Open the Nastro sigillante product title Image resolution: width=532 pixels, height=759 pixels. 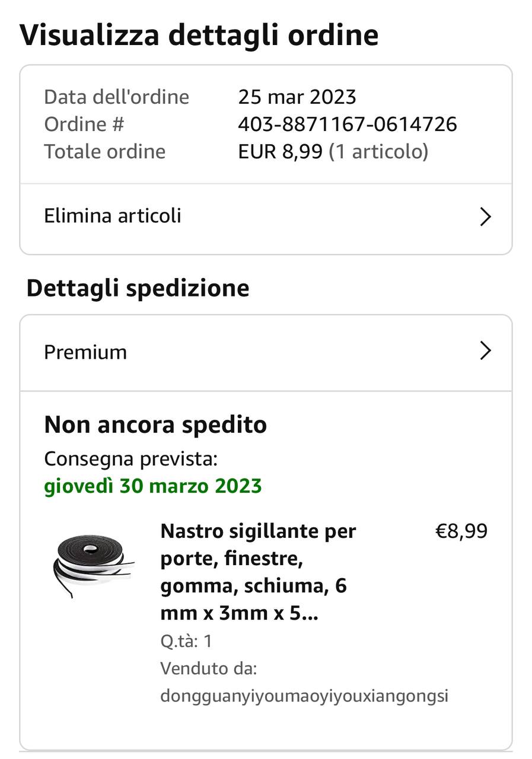[258, 572]
